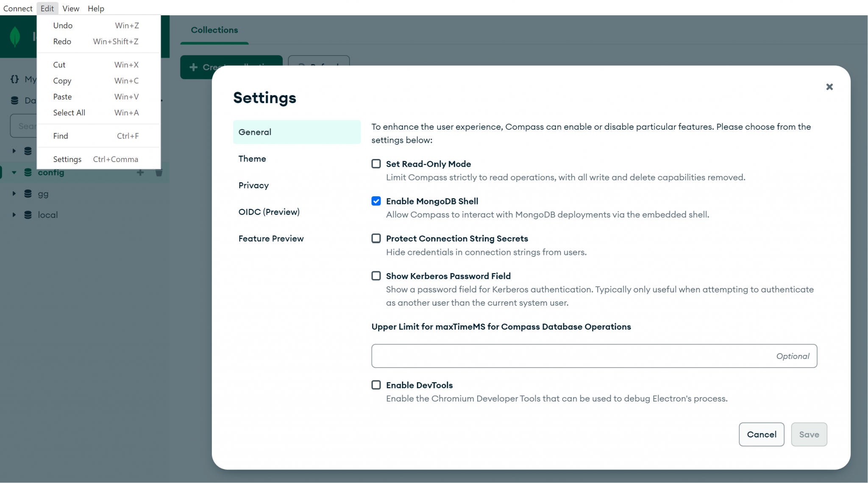Viewport: 868px width, 483px height.
Task: Open the My Queries section icon
Action: [15, 79]
